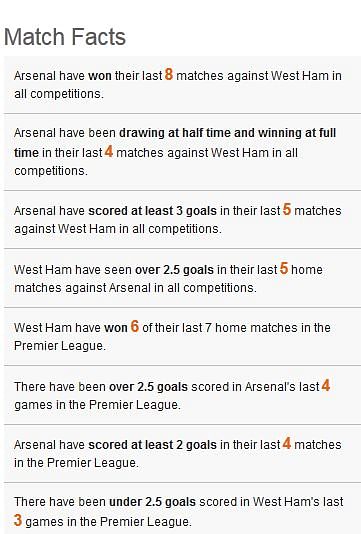Viewport: 361px width, 534px height.
Task: Click the orange number 6 after 'won'
Action: point(135,326)
